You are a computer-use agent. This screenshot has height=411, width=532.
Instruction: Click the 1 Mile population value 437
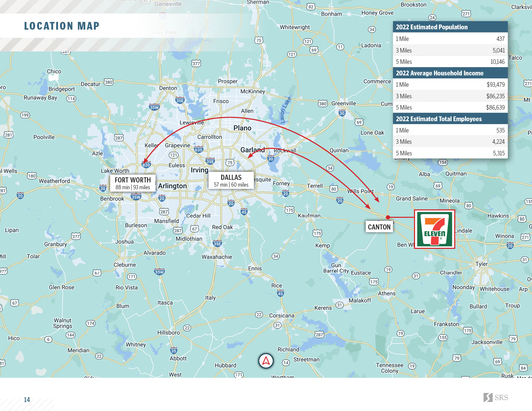(x=500, y=39)
